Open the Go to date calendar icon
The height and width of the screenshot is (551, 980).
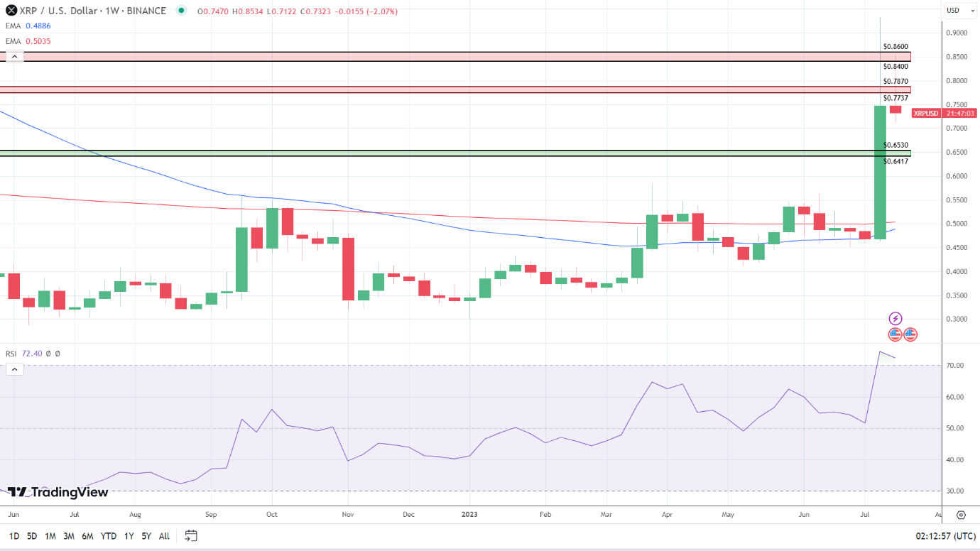191,535
